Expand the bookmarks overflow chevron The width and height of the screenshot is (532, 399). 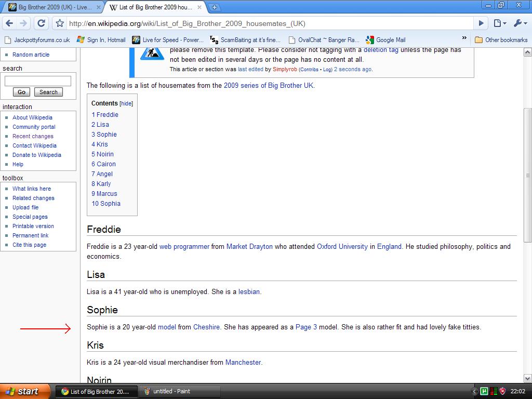click(464, 37)
